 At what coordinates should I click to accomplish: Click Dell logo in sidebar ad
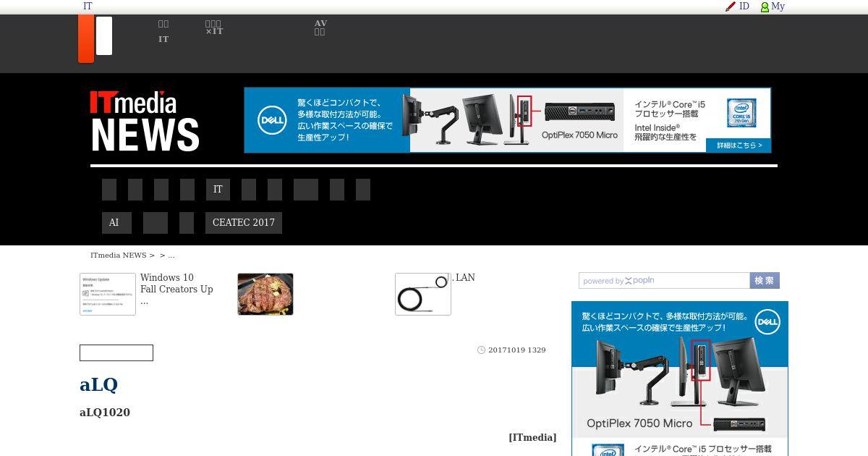[x=767, y=322]
